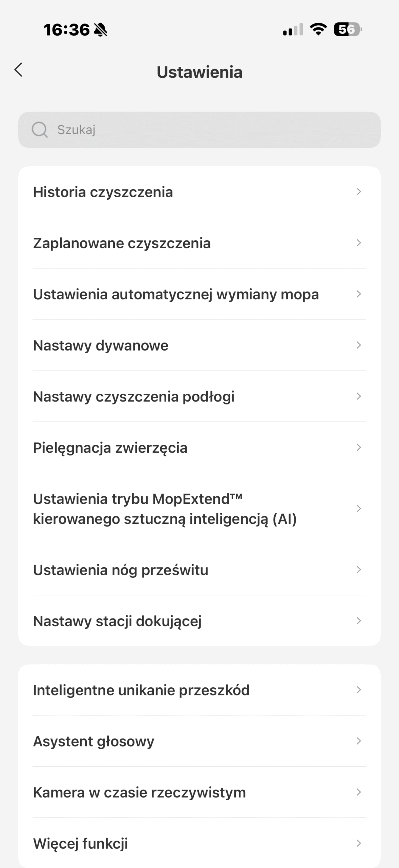The width and height of the screenshot is (399, 868).
Task: Tap the search magnifier icon
Action: coord(40,130)
